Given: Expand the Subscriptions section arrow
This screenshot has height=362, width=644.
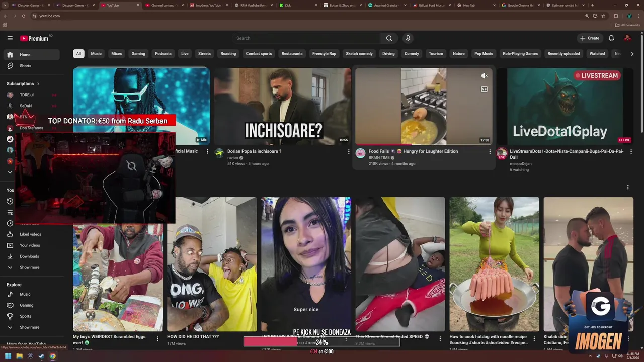Looking at the screenshot, I should (x=38, y=84).
